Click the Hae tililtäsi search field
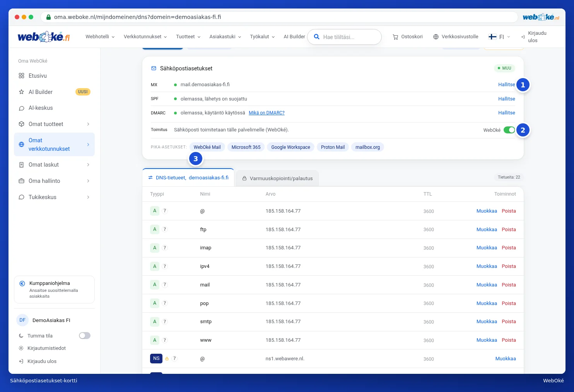This screenshot has height=392, width=574. [344, 37]
